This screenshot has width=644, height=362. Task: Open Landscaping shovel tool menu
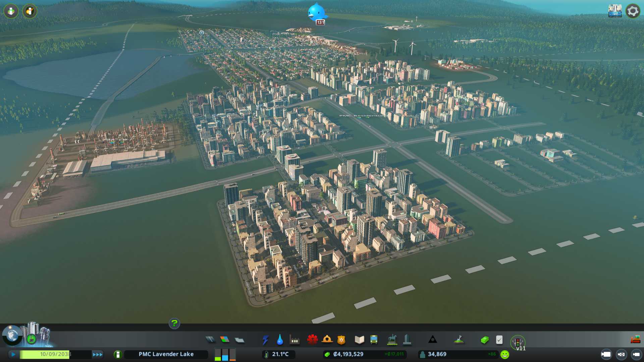coord(459,340)
